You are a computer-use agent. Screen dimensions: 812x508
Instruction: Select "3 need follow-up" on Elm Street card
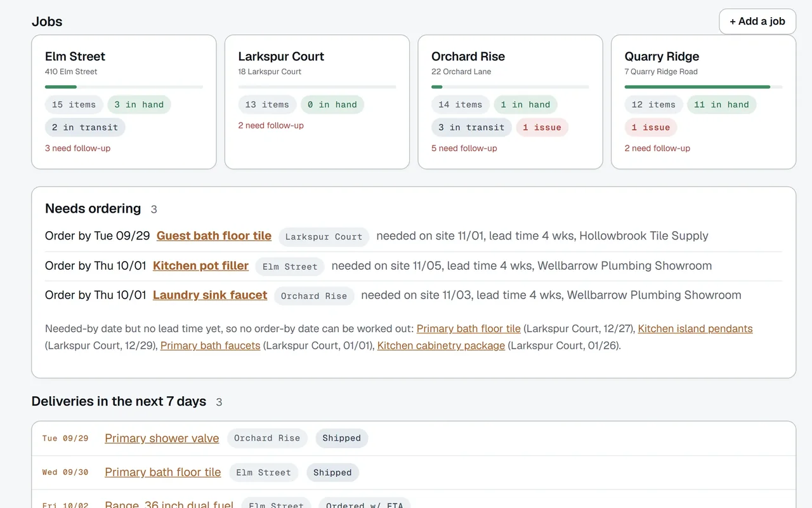point(77,148)
